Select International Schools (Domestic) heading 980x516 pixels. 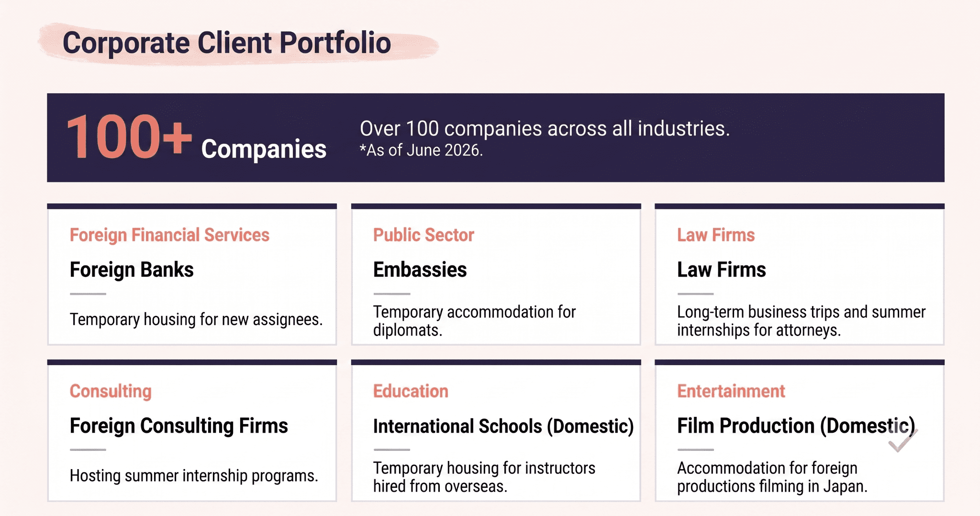pyautogui.click(x=503, y=426)
